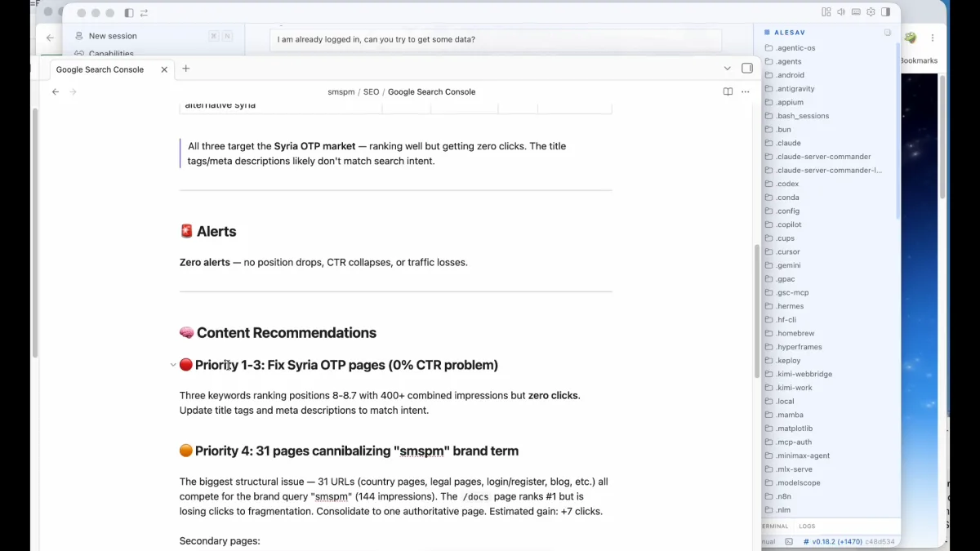The height and width of the screenshot is (551, 980).
Task: Open Capabilities in the left sidebar
Action: (111, 54)
